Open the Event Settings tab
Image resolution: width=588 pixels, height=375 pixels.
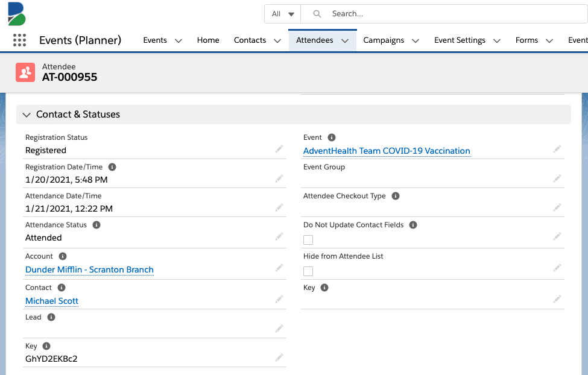click(x=460, y=40)
